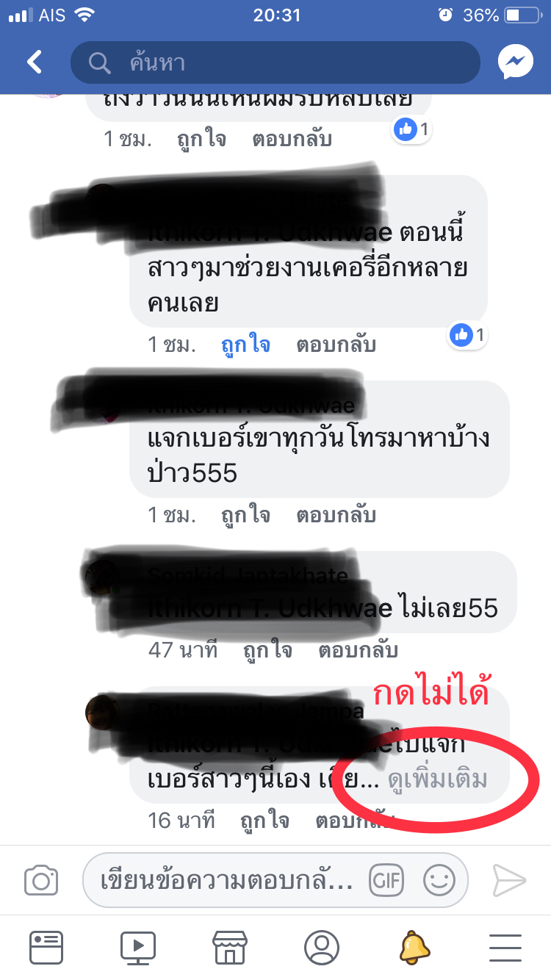The width and height of the screenshot is (551, 980).
Task: Tap the camera icon beside the reply box
Action: point(41,879)
